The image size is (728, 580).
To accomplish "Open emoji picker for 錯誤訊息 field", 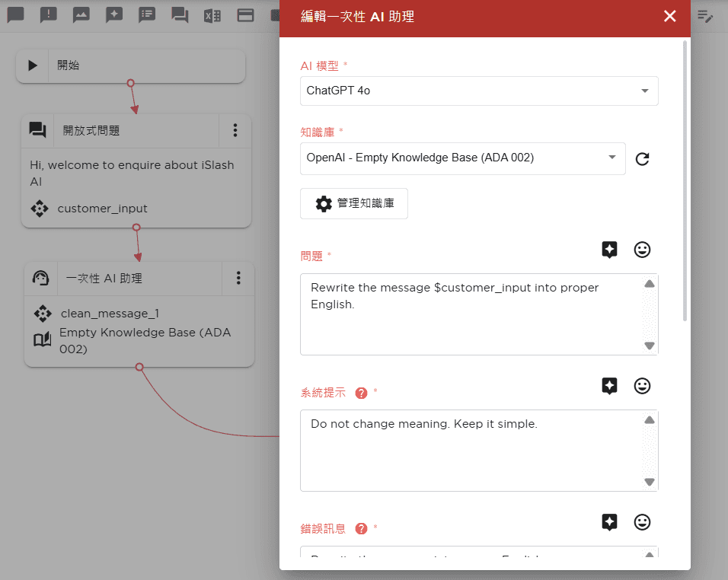I will (x=643, y=522).
